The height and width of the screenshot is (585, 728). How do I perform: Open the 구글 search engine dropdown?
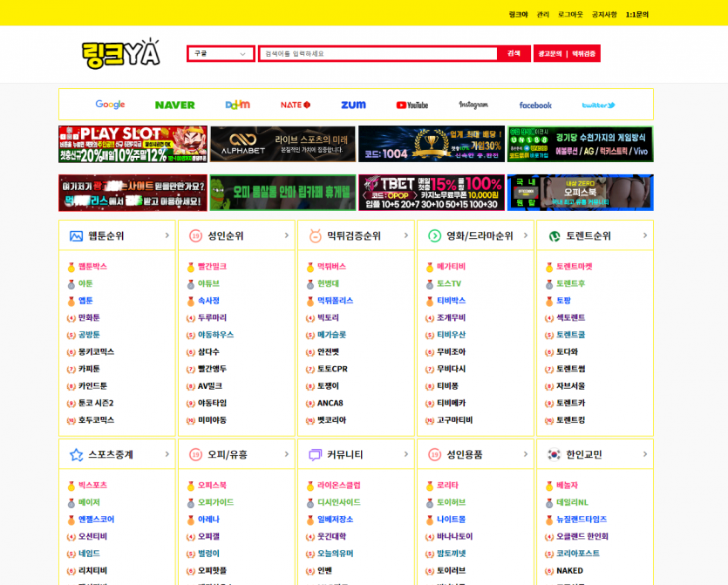[221, 54]
